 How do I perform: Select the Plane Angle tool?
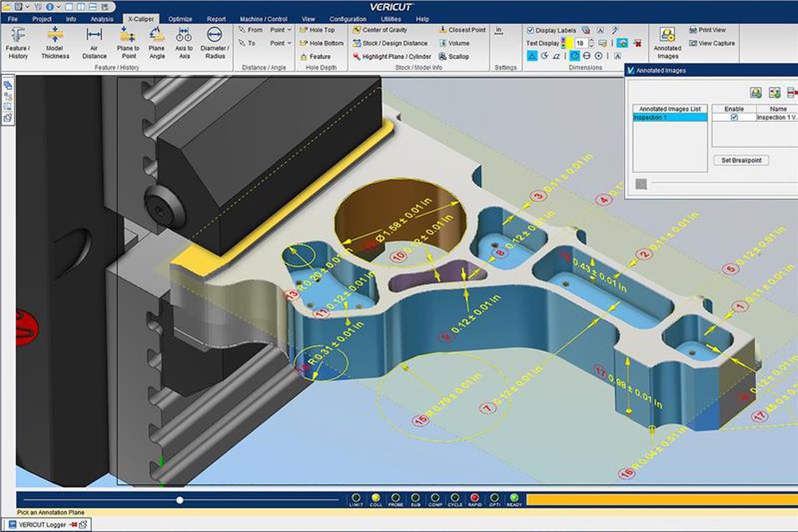(x=157, y=43)
